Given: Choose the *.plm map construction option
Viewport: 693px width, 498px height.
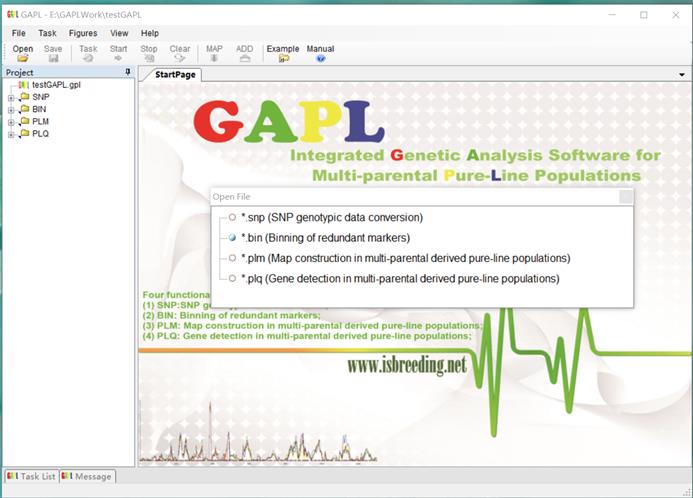Looking at the screenshot, I should click(232, 258).
